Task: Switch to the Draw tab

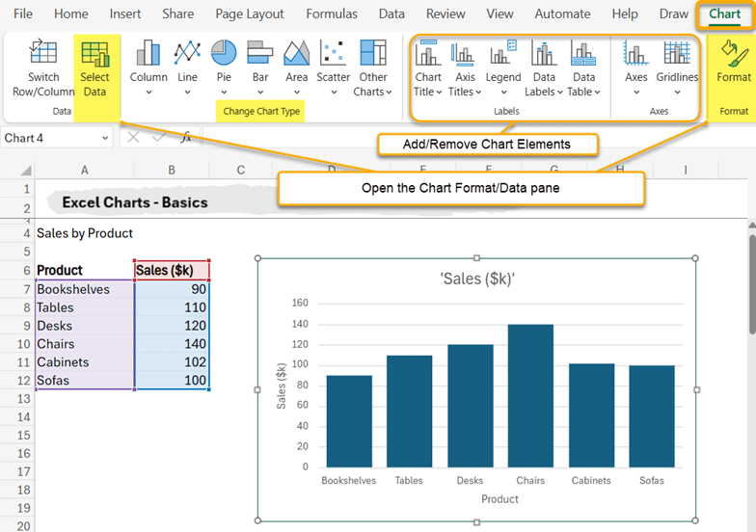Action: pyautogui.click(x=673, y=13)
